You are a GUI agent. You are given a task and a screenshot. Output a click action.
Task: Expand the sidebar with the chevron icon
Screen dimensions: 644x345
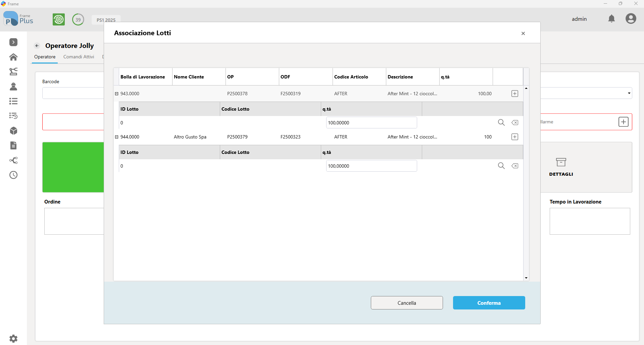click(13, 42)
